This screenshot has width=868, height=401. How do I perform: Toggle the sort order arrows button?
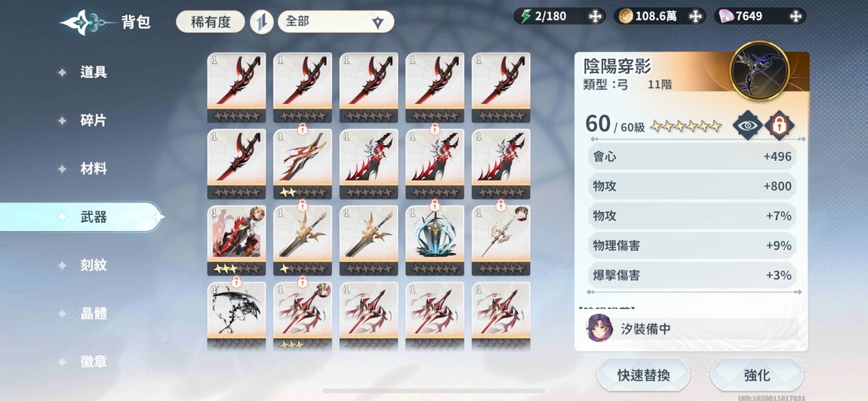261,22
